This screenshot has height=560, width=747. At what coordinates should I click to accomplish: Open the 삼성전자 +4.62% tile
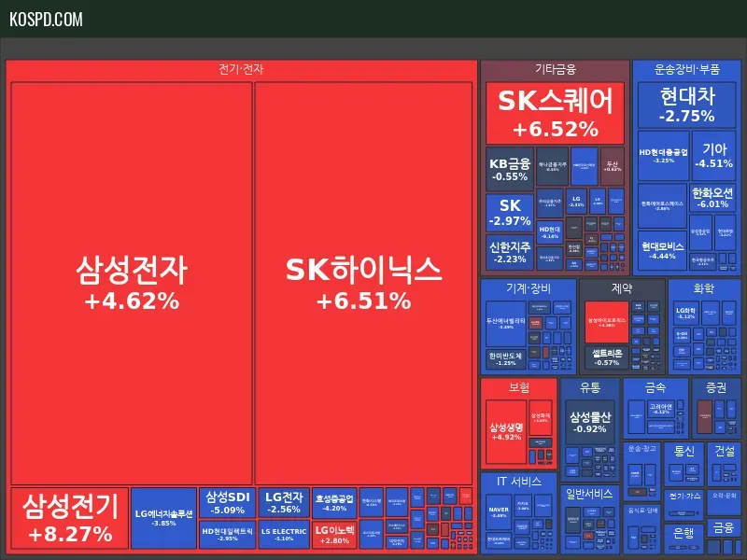[132, 284]
